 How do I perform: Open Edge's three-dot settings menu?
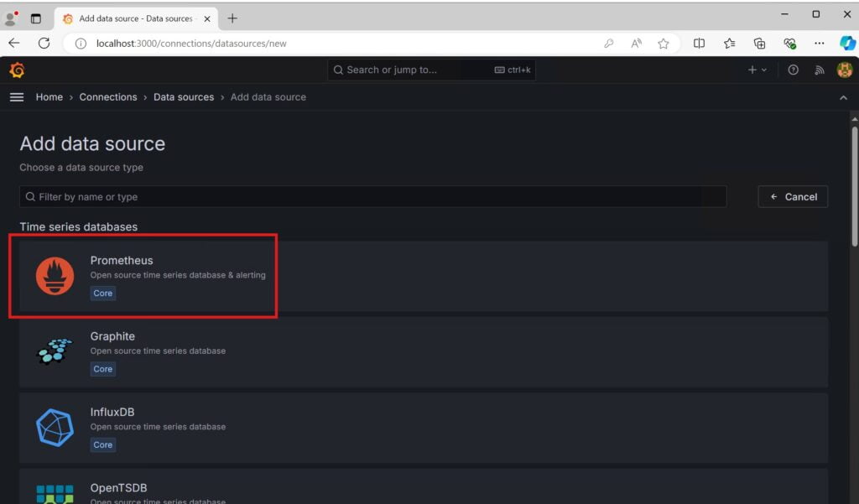pos(820,44)
